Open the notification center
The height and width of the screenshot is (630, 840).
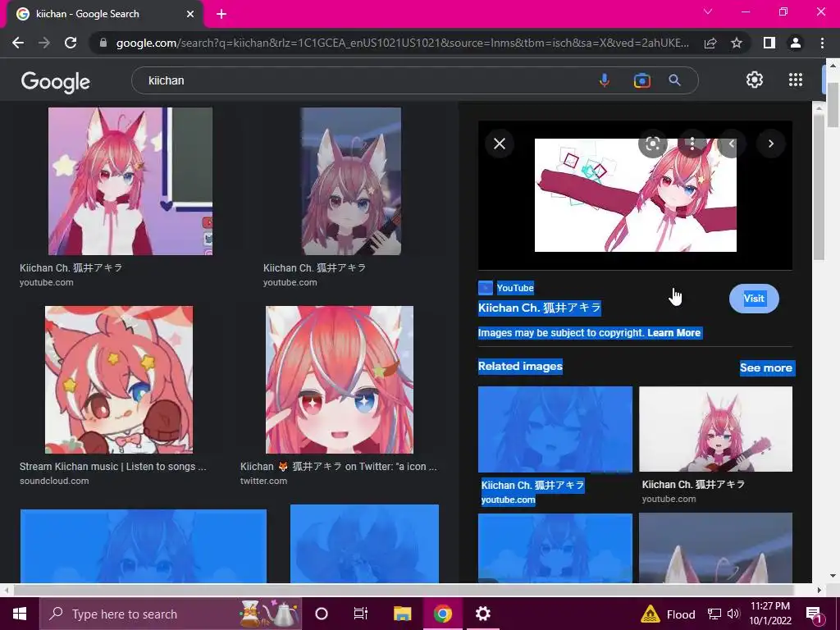click(815, 614)
